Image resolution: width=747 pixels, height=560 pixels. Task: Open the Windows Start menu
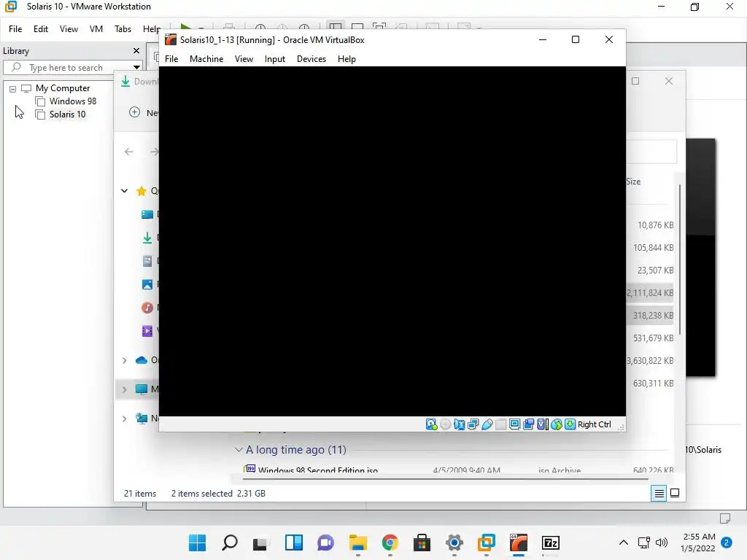point(197,542)
